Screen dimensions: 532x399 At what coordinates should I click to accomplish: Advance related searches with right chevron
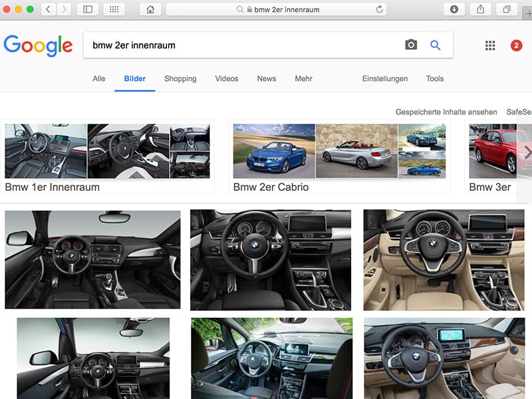pyautogui.click(x=527, y=151)
